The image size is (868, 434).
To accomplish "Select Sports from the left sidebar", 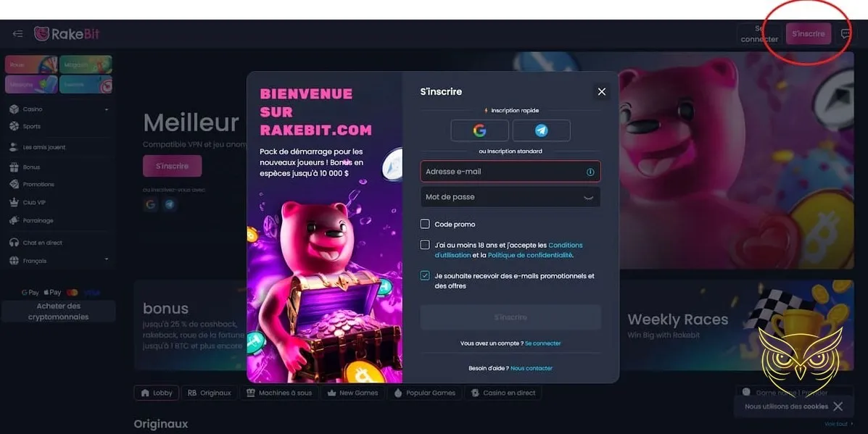I will pyautogui.click(x=30, y=126).
